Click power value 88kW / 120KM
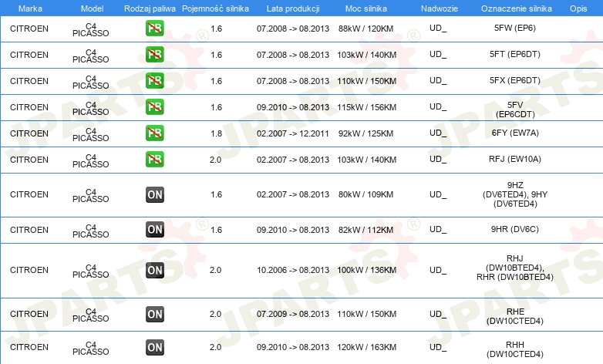The height and width of the screenshot is (364, 603). tap(366, 29)
